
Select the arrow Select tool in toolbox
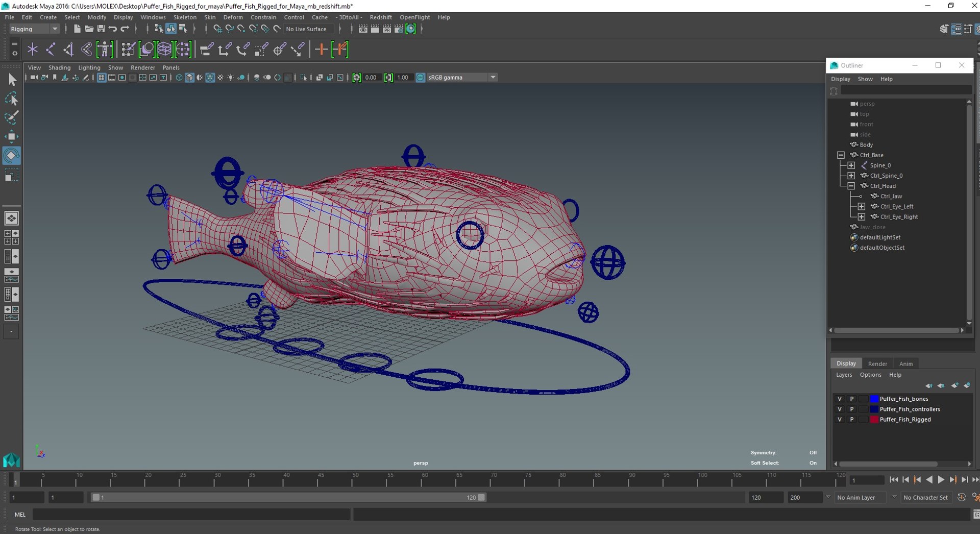coord(12,80)
